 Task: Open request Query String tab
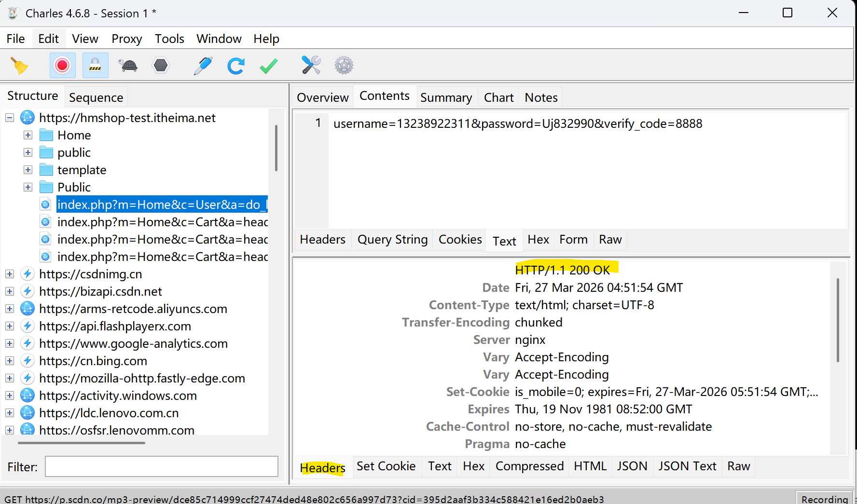tap(392, 240)
